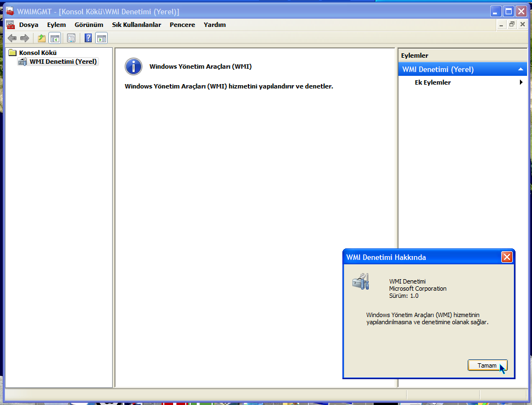The height and width of the screenshot is (405, 532).
Task: Click the up one level folder icon
Action: [42, 38]
